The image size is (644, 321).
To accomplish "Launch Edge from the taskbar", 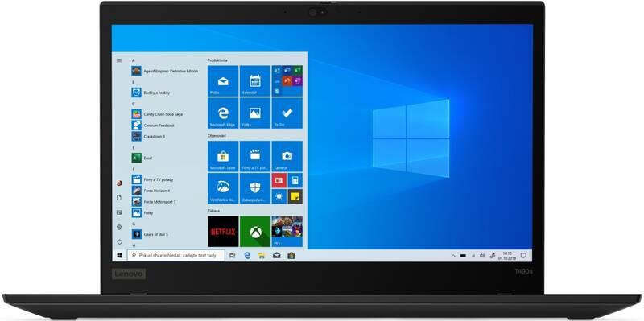I will [247, 255].
